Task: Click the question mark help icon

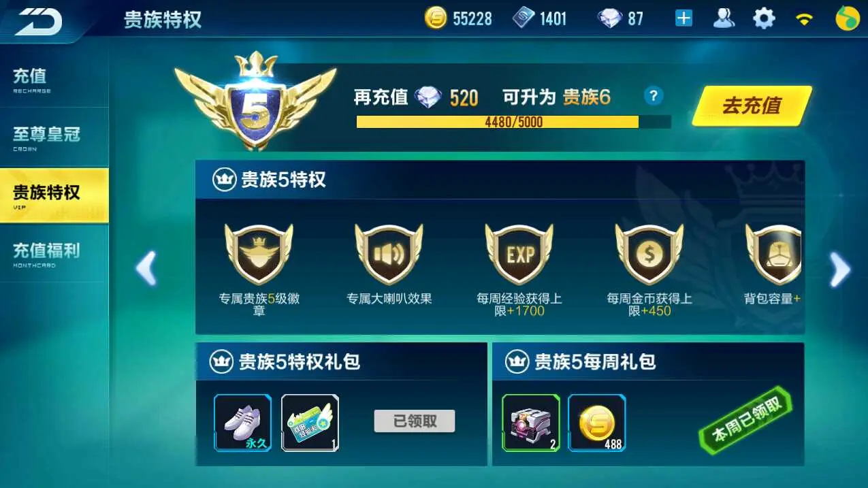Action: tap(654, 95)
